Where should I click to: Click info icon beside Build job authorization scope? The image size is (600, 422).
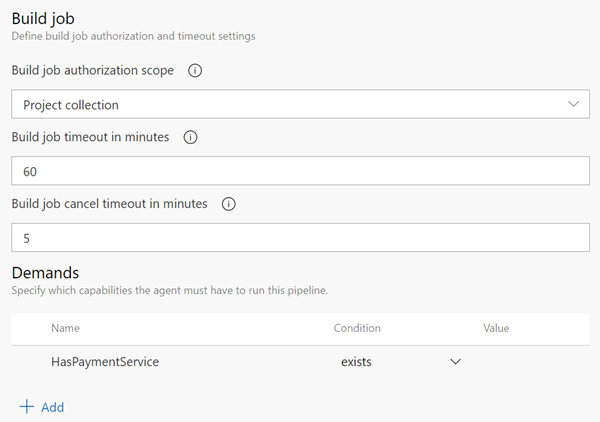click(x=195, y=71)
